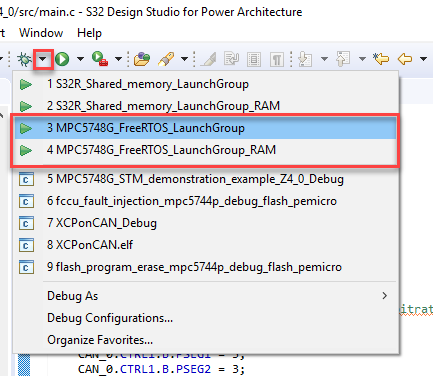Launch MPC5748G_STM_demonstration_example_Z4_0_Debug

pos(206,179)
